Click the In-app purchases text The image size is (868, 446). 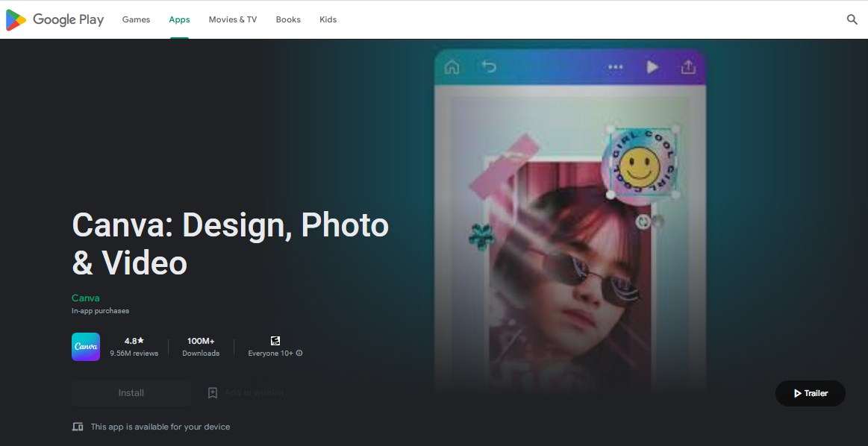coord(100,311)
